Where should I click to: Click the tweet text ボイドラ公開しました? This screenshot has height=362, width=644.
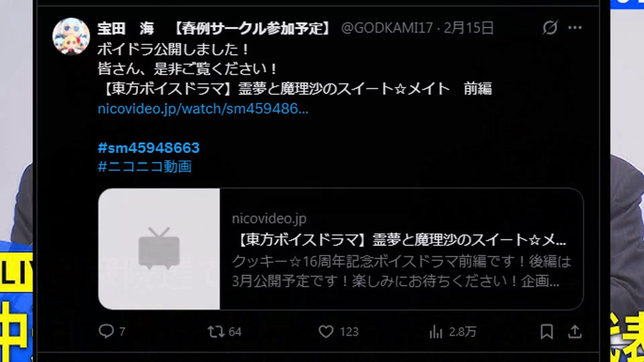click(x=173, y=50)
